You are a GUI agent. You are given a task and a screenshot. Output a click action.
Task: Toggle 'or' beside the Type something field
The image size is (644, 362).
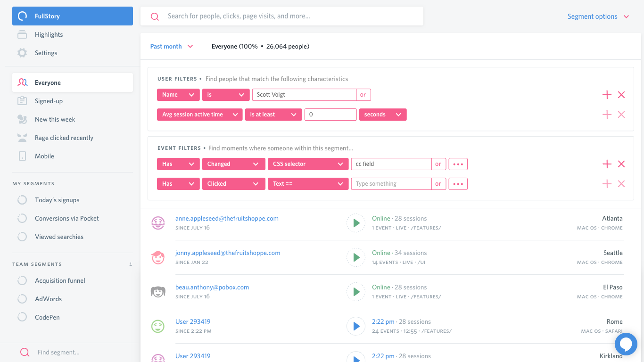pos(438,184)
